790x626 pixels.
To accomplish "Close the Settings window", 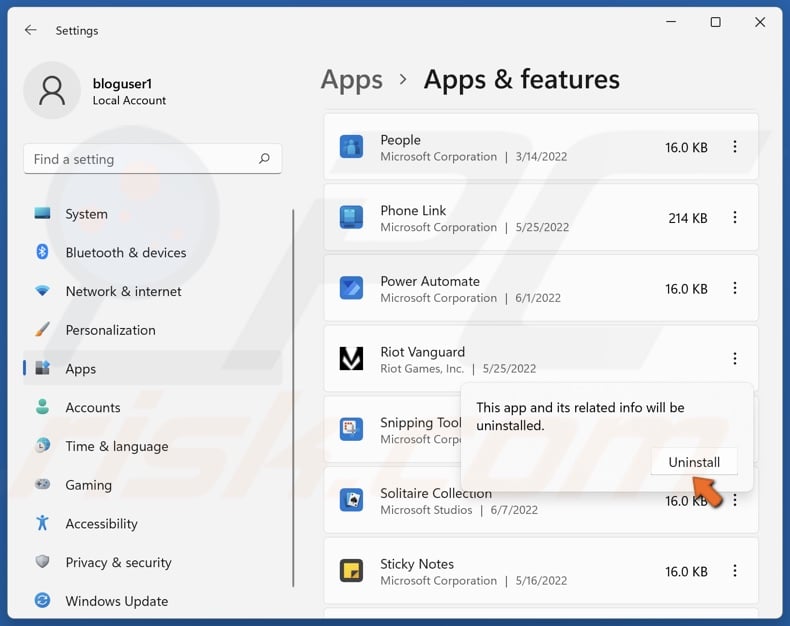I will click(760, 22).
